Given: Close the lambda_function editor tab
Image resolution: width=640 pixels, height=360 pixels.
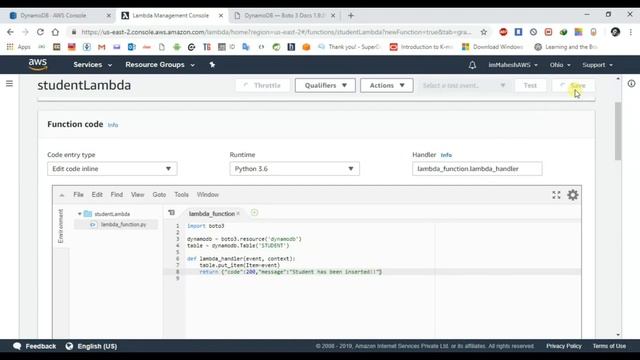Looking at the screenshot, I should (x=238, y=213).
